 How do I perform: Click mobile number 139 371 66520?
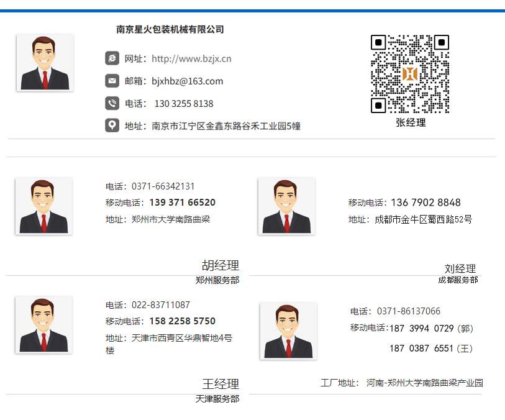(182, 203)
